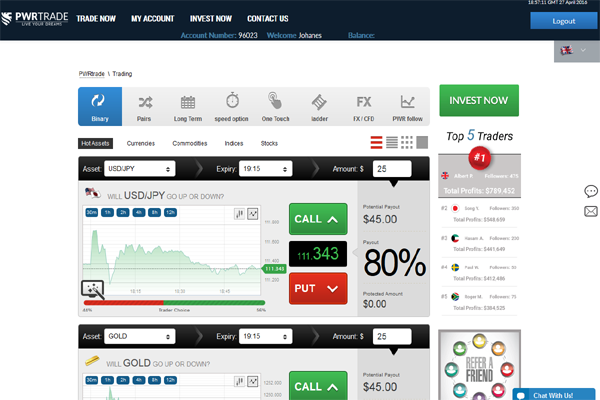
Task: Set USD/JPY chart to 4h timeframe
Action: point(139,212)
